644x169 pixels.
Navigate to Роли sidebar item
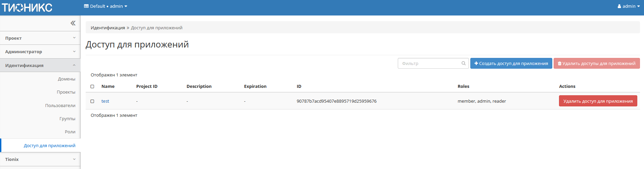click(70, 132)
